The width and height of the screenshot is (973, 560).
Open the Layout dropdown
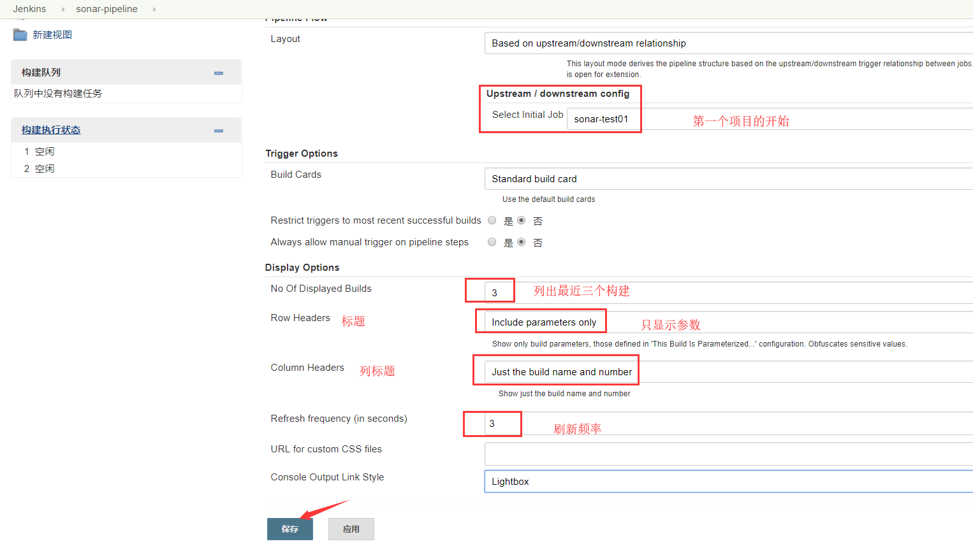(x=729, y=43)
